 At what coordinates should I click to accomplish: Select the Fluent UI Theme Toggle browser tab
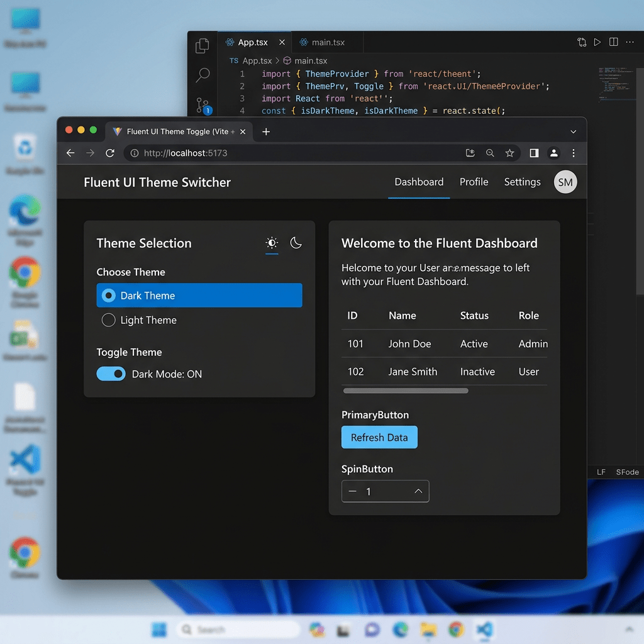pos(179,131)
